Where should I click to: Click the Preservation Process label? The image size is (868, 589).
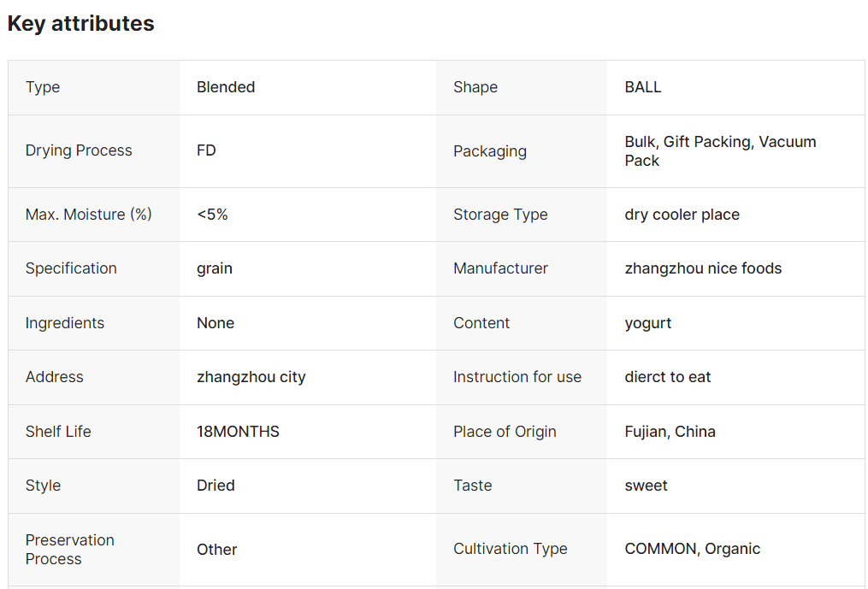[70, 550]
